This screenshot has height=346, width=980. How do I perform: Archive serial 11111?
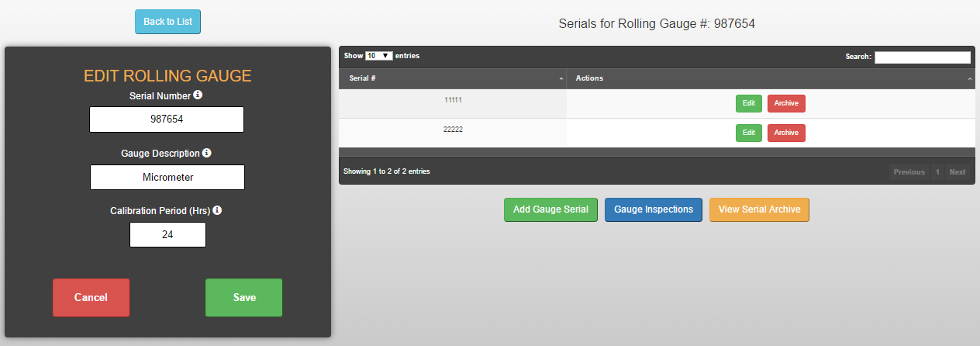point(786,103)
